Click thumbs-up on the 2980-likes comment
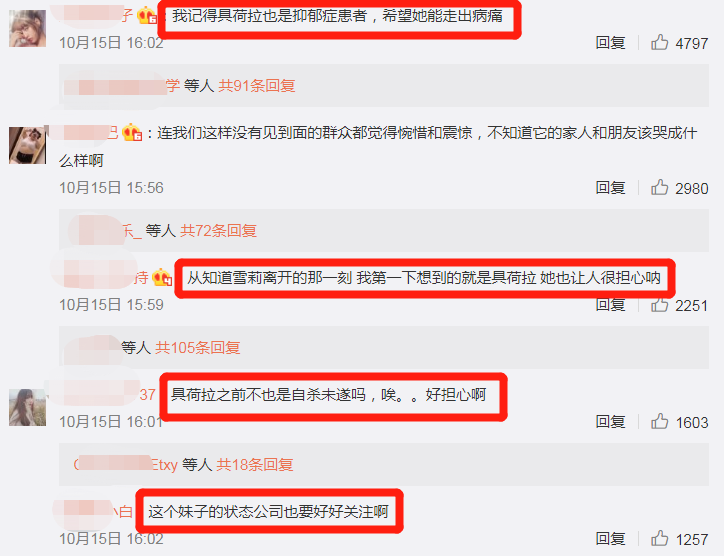The height and width of the screenshot is (556, 724). pos(659,187)
